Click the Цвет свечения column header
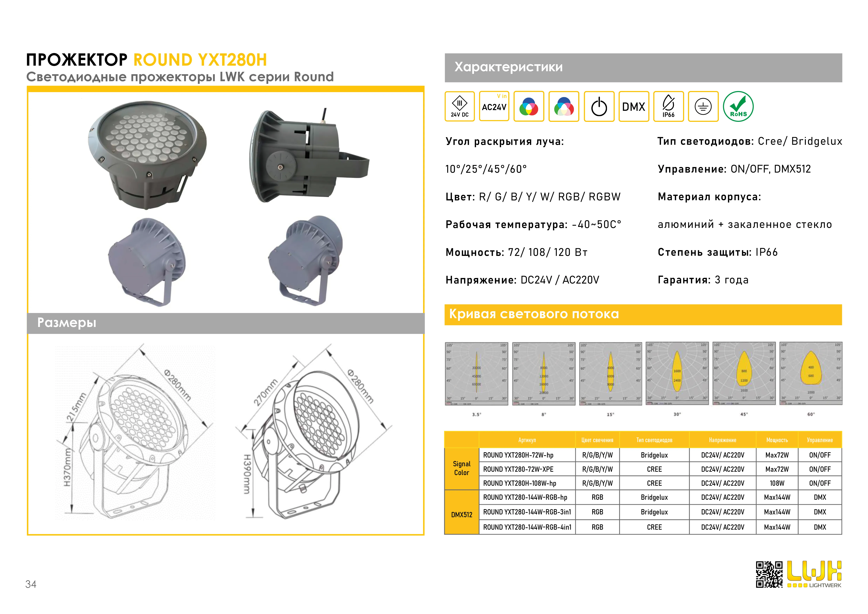Viewport: 868px width, 614px height. tap(597, 440)
